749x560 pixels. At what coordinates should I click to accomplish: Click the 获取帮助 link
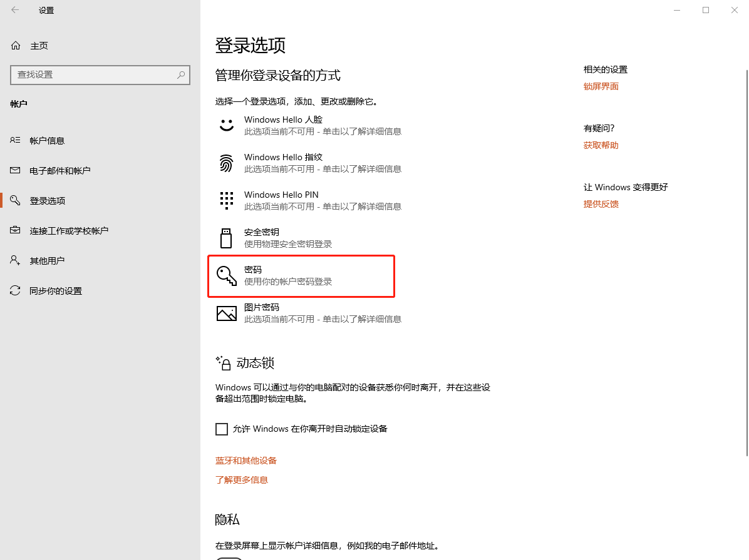coord(601,145)
